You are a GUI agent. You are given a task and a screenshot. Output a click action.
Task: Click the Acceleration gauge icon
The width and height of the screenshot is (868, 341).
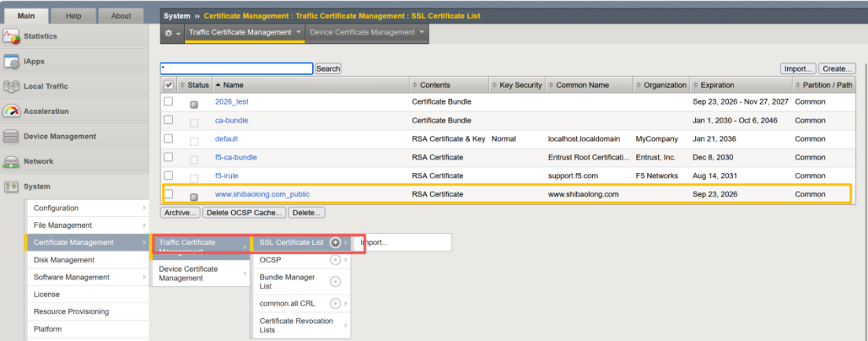[x=11, y=112]
